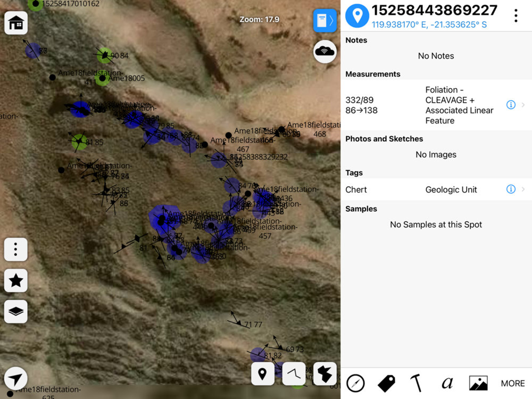
Task: Select the add point spot tool
Action: click(x=263, y=373)
